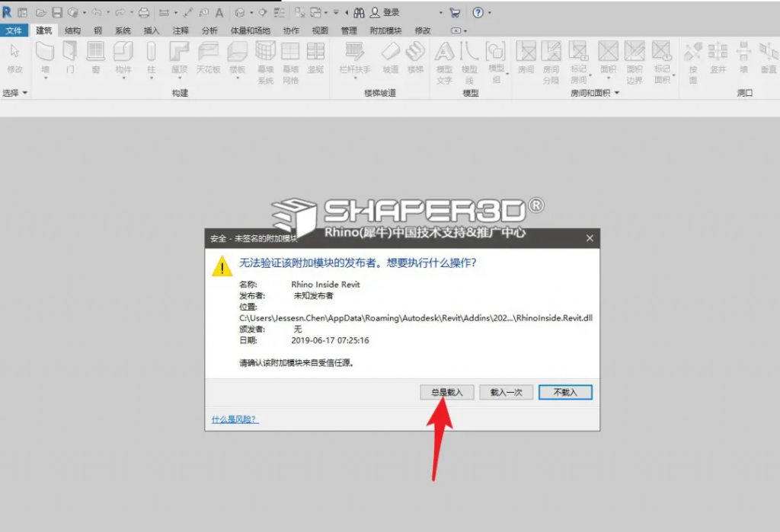
Task: Open the 什么是风险? link
Action: [235, 419]
